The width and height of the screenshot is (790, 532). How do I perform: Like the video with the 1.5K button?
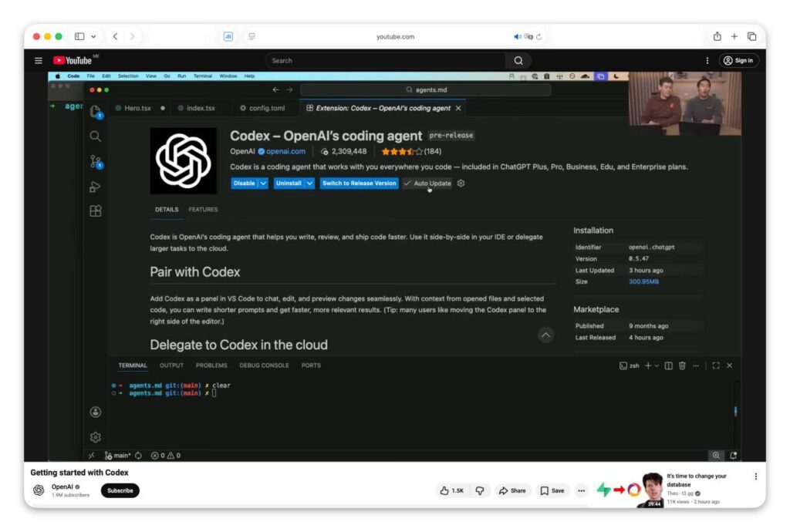tap(451, 490)
